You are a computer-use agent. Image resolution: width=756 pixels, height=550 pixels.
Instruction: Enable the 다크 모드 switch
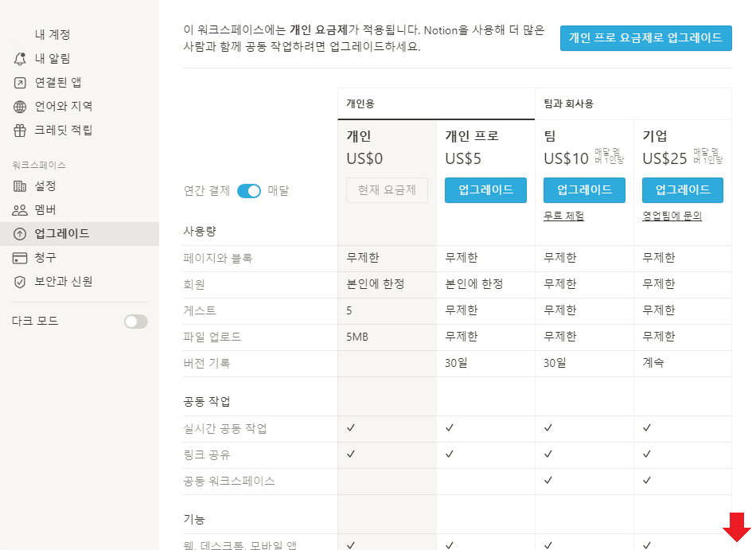(136, 322)
